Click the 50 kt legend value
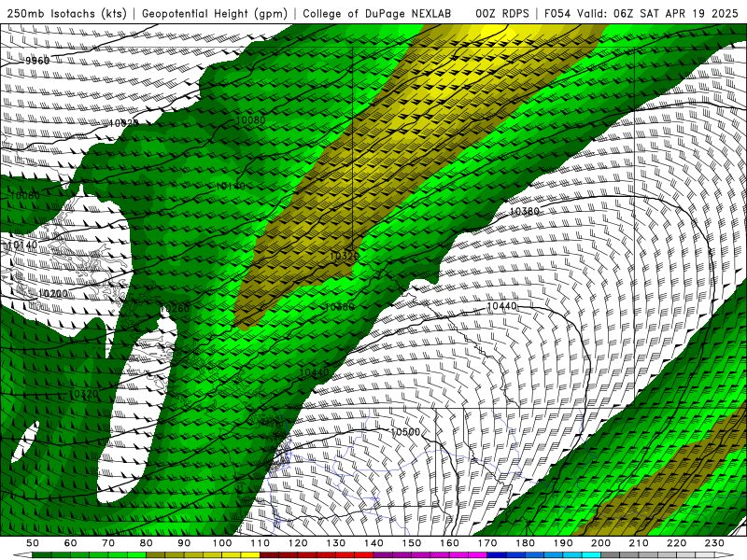 (33, 543)
